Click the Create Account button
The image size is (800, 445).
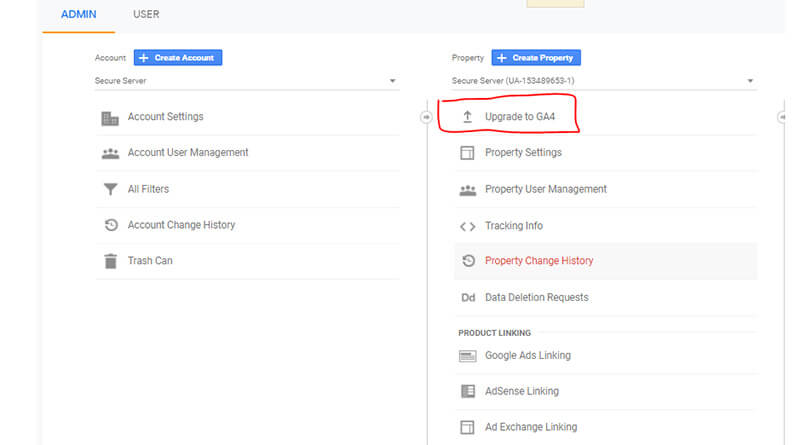point(178,58)
